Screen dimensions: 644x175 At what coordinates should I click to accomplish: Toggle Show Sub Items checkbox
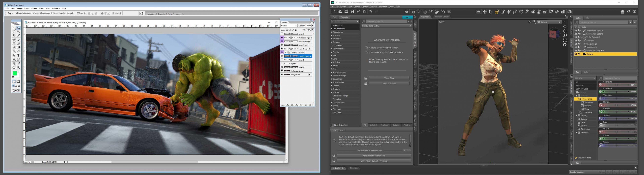(576, 158)
